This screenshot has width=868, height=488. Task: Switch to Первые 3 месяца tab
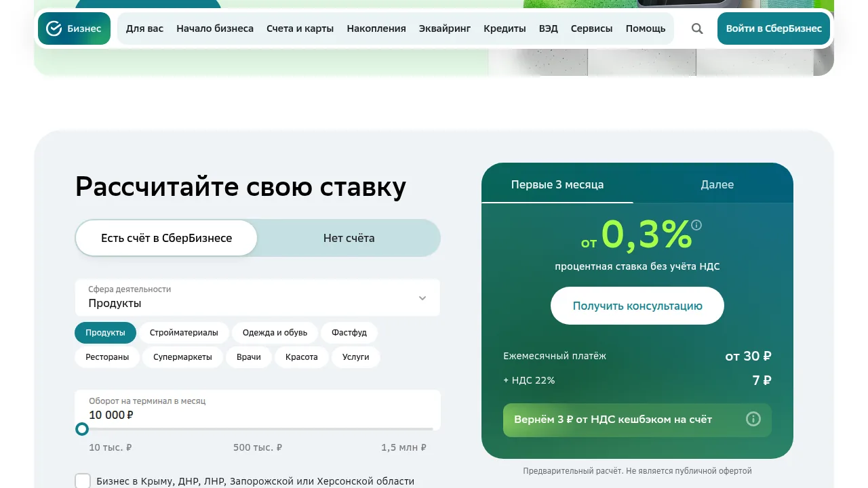click(557, 184)
